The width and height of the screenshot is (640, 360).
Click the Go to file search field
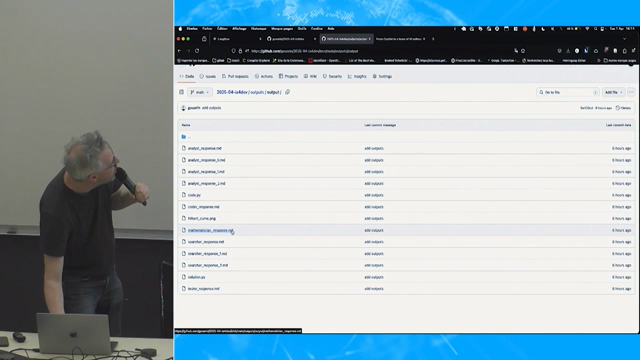pyautogui.click(x=567, y=92)
